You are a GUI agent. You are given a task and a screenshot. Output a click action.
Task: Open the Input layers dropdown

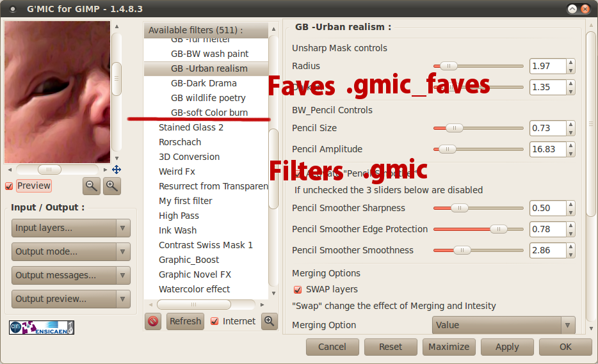(71, 228)
